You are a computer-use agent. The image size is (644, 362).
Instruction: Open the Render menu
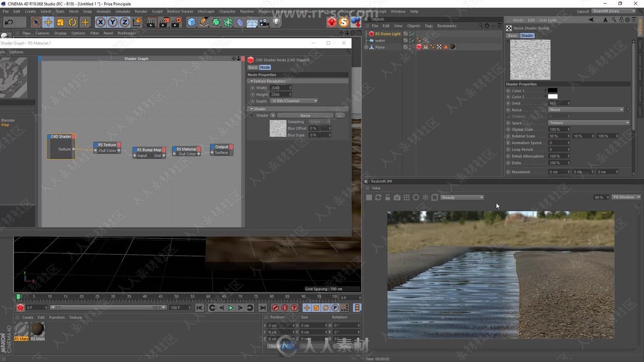point(141,11)
